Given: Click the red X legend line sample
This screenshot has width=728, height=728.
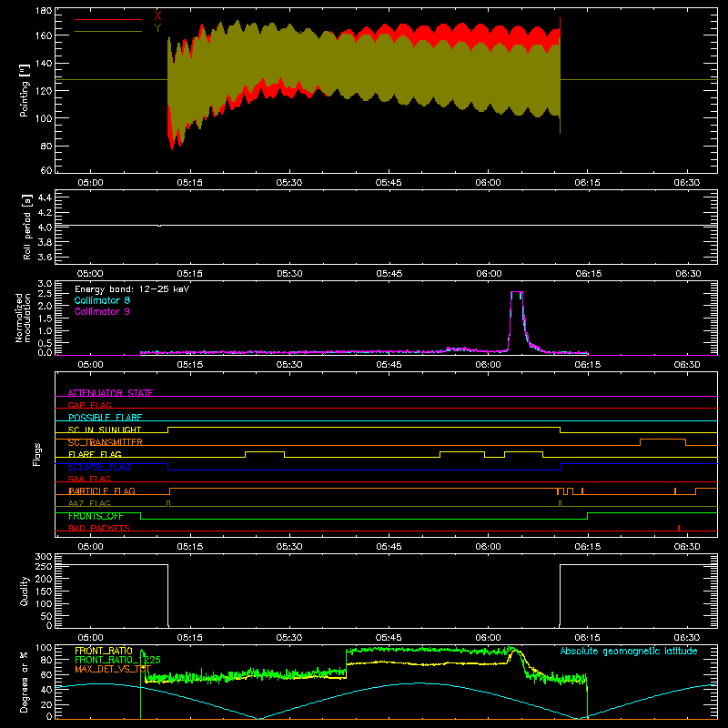Looking at the screenshot, I should click(x=108, y=19).
